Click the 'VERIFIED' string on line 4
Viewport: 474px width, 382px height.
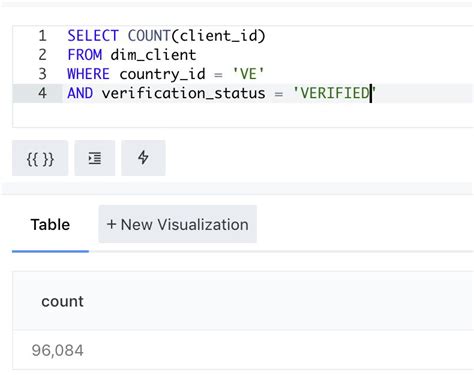pos(334,93)
